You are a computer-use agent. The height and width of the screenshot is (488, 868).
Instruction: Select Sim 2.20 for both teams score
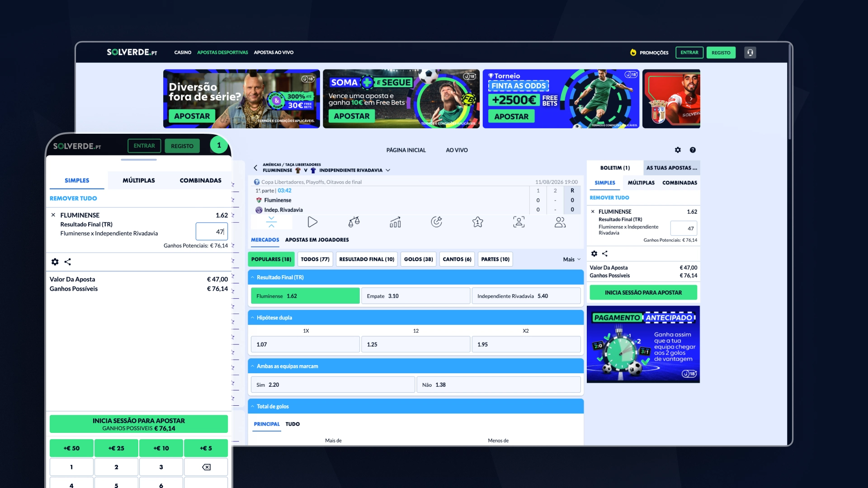333,385
